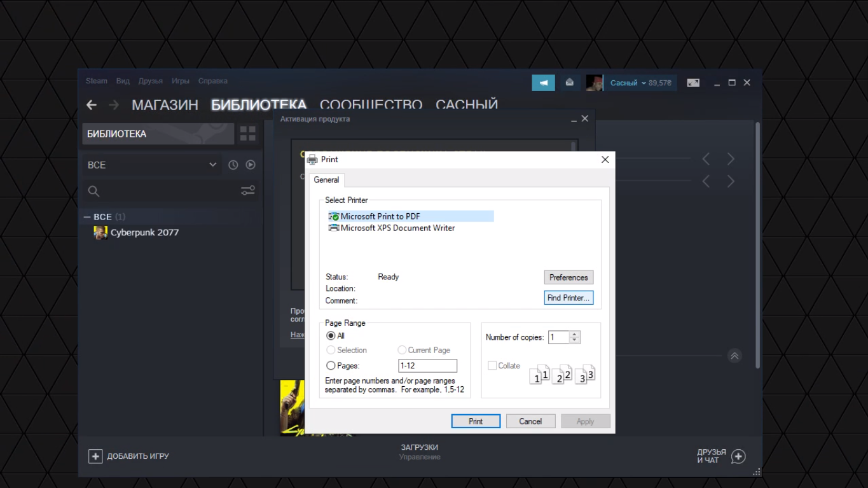Select Microsoft XPS Document Writer printer

coord(398,228)
